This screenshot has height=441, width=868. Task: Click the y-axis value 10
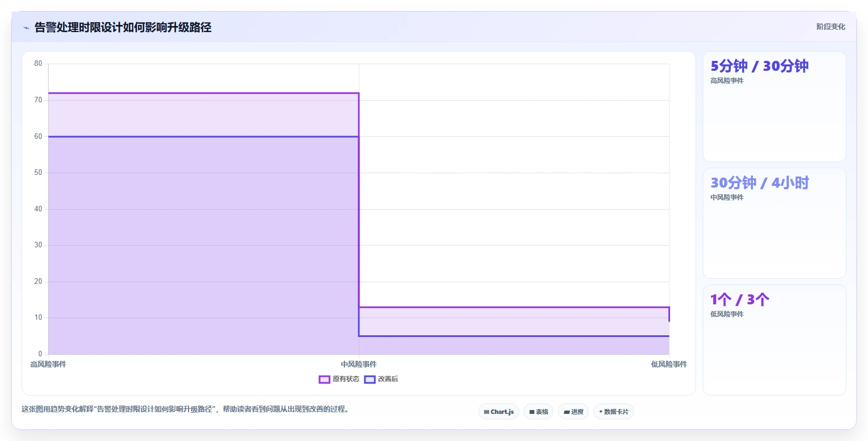[38, 318]
